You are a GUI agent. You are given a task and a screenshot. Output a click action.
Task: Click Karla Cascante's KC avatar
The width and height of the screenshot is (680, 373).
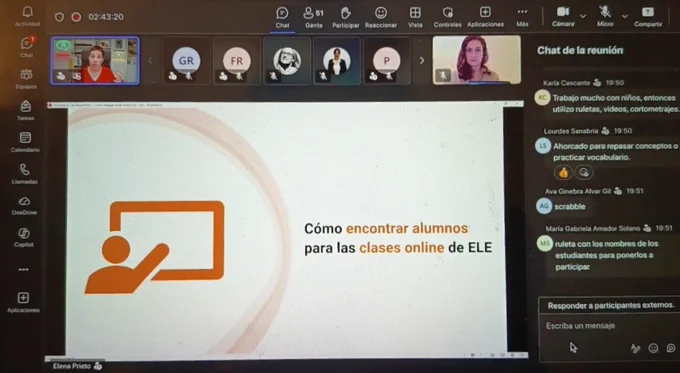coord(542,98)
